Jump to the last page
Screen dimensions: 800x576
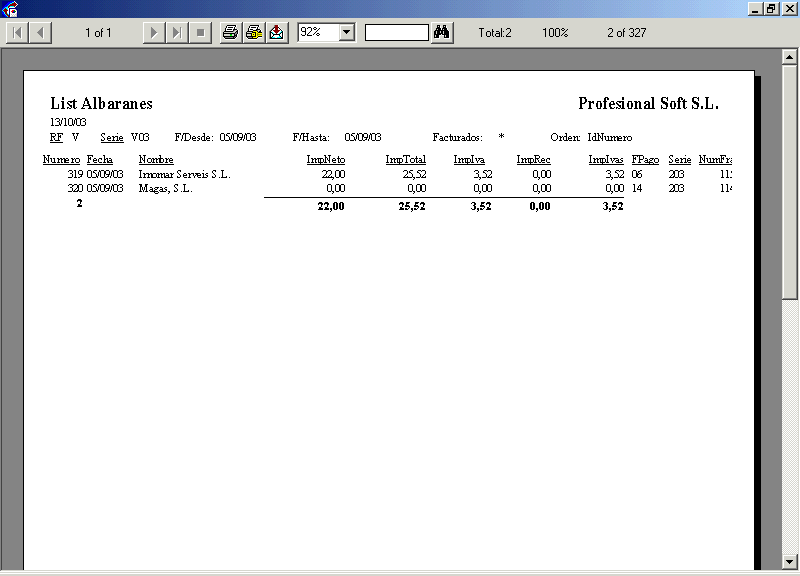click(176, 33)
